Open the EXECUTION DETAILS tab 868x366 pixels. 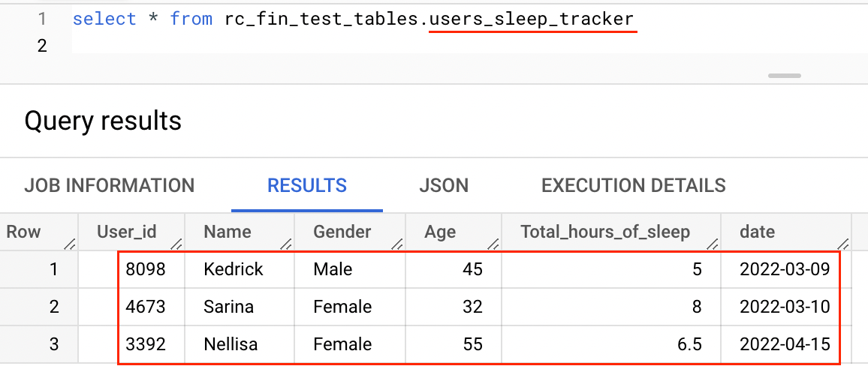pos(633,186)
